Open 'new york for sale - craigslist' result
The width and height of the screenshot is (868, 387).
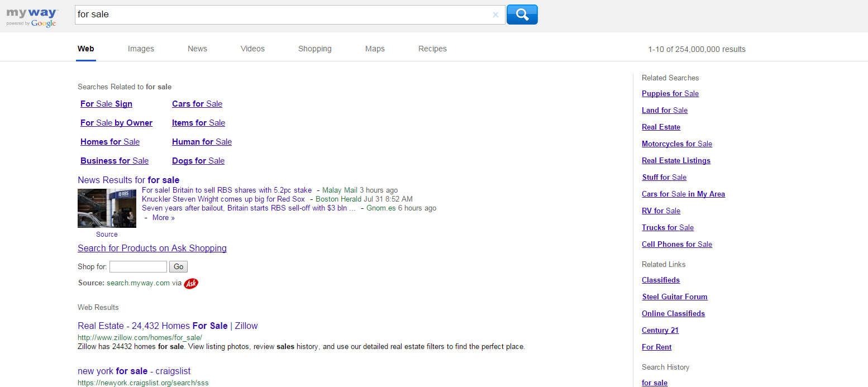click(134, 371)
